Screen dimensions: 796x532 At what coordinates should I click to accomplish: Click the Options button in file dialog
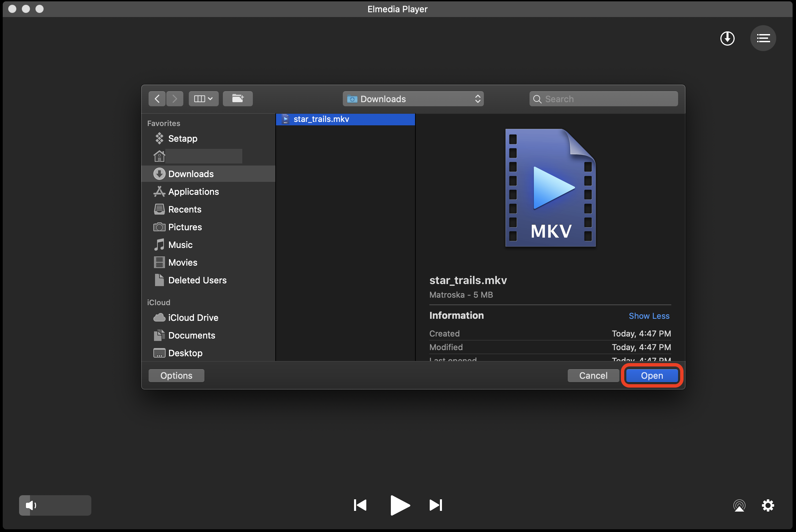click(x=177, y=375)
